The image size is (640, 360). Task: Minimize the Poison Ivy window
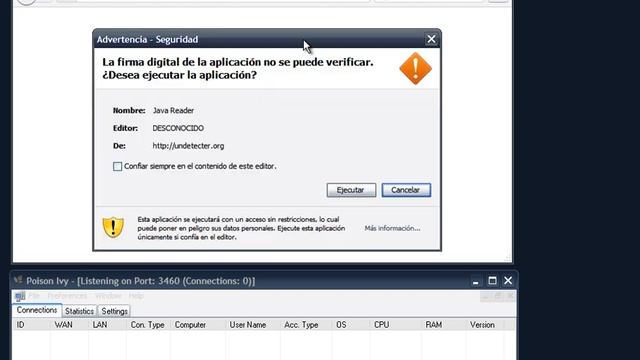[476, 282]
